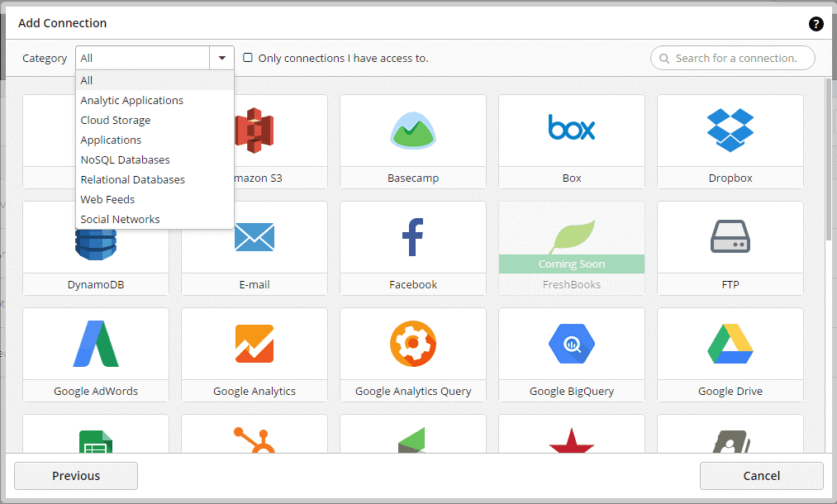Click the 'Google AdWords' label text
The image size is (837, 504).
(x=96, y=392)
